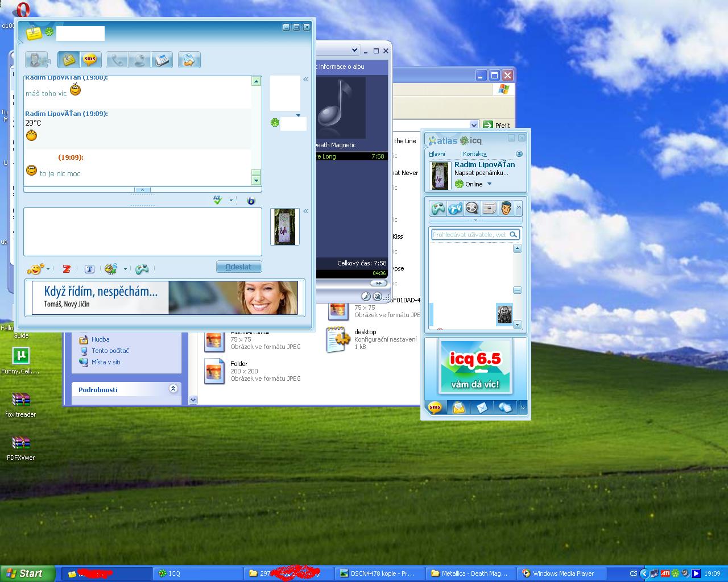
Task: Expand more ICQ toolbar icons with the chevron
Action: pyautogui.click(x=519, y=208)
